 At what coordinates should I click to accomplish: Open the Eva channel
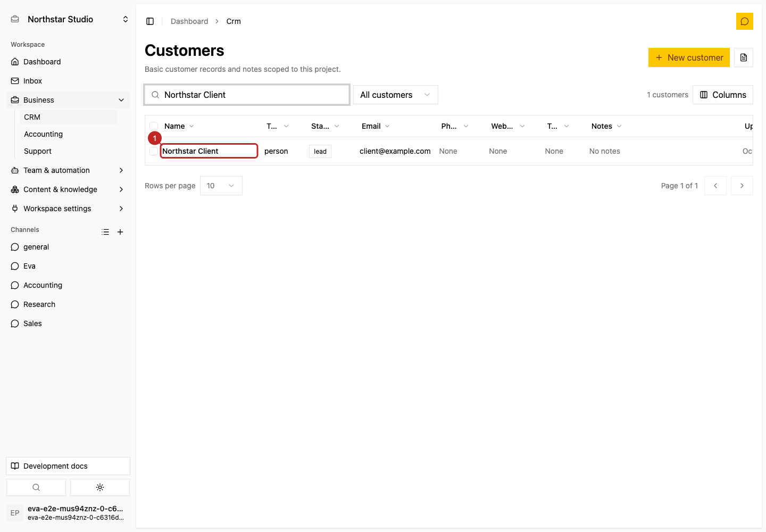tap(68, 266)
